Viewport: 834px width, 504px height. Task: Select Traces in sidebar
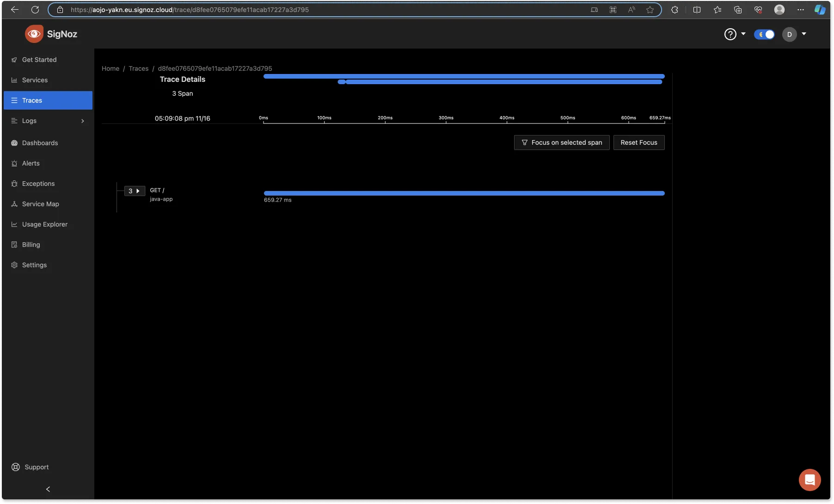pos(48,100)
